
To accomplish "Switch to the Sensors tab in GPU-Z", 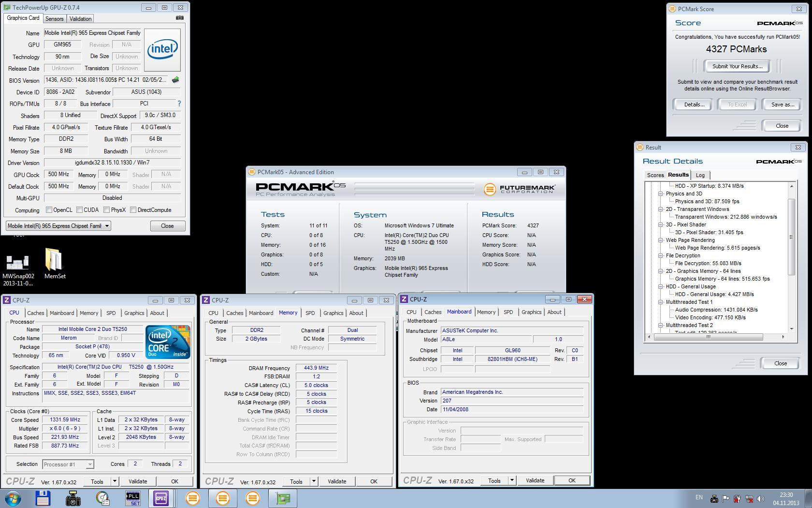I will tap(54, 18).
